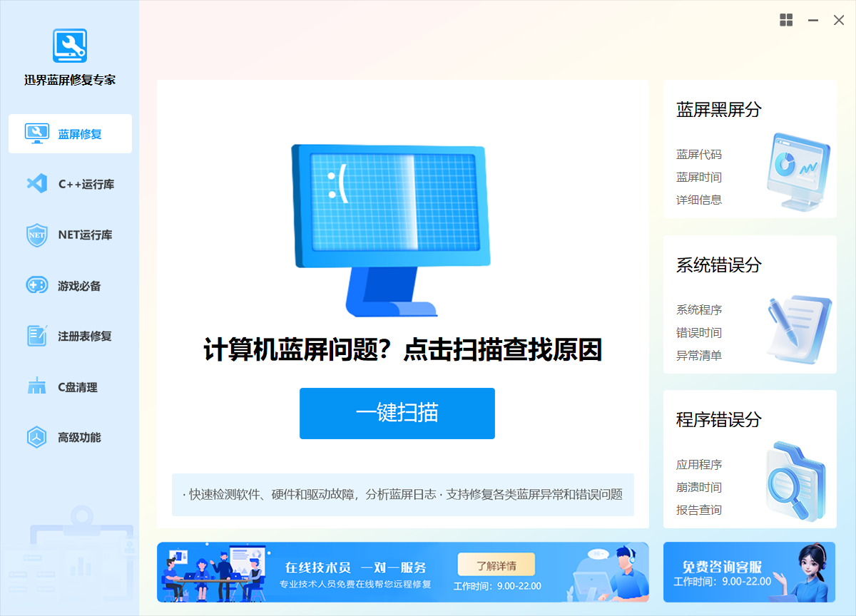Open the 免费咨询客服 banner
Viewport: 856px width, 616px height.
click(x=749, y=572)
